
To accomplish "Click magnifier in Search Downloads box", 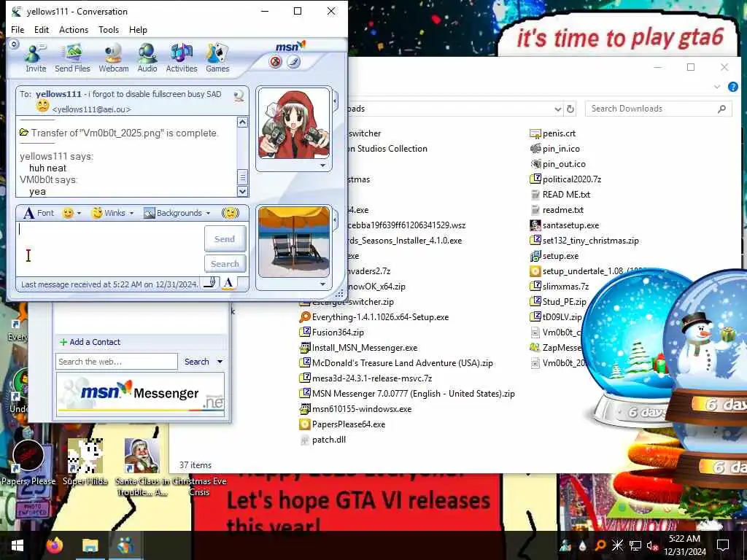I will [x=721, y=109].
